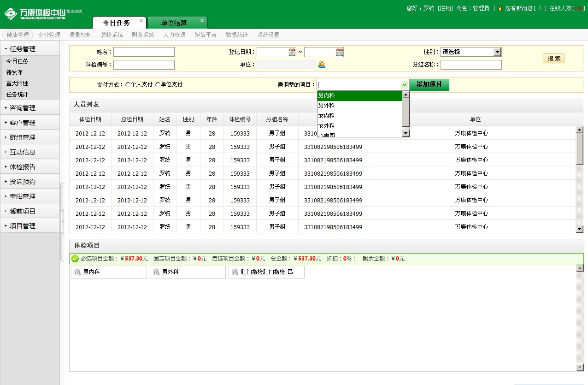Choose 女外科 in dropdown list

coord(360,126)
